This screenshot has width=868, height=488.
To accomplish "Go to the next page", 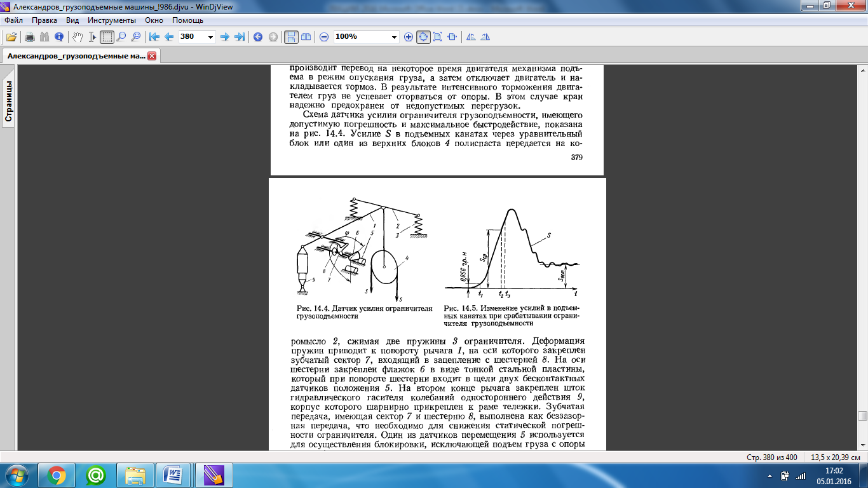I will [224, 37].
